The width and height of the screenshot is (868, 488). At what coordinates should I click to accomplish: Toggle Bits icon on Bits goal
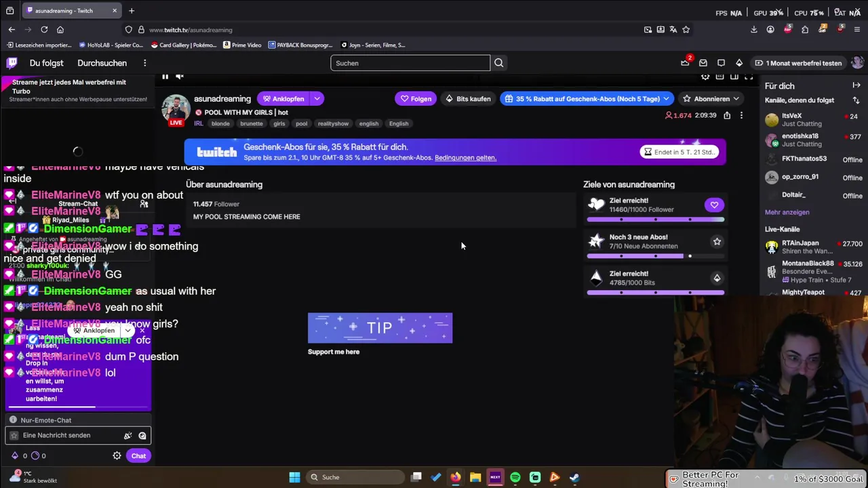717,278
